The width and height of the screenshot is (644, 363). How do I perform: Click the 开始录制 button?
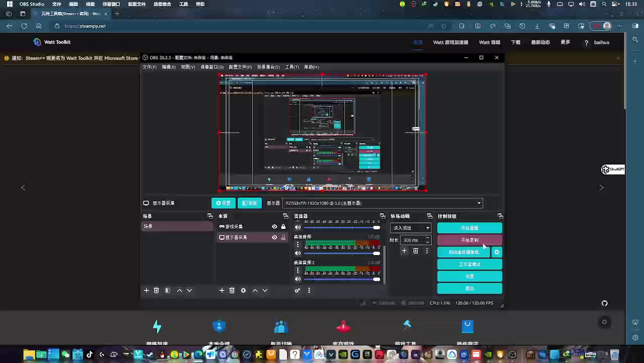click(x=469, y=239)
